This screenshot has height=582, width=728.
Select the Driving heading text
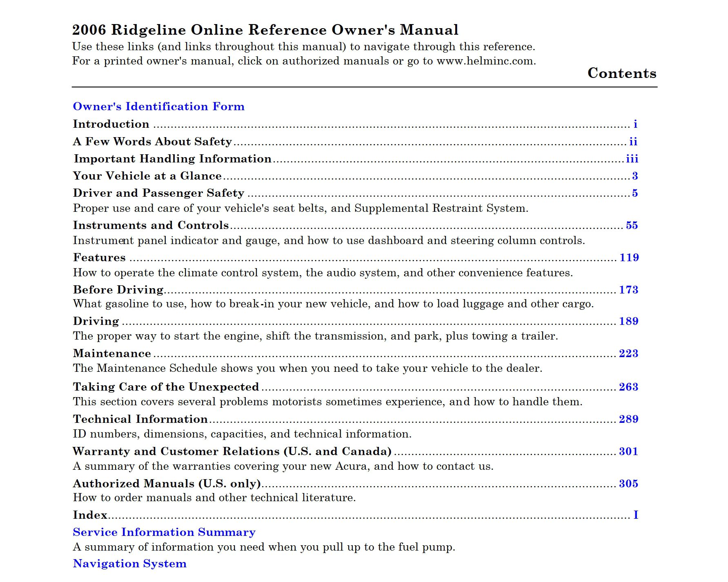[96, 321]
